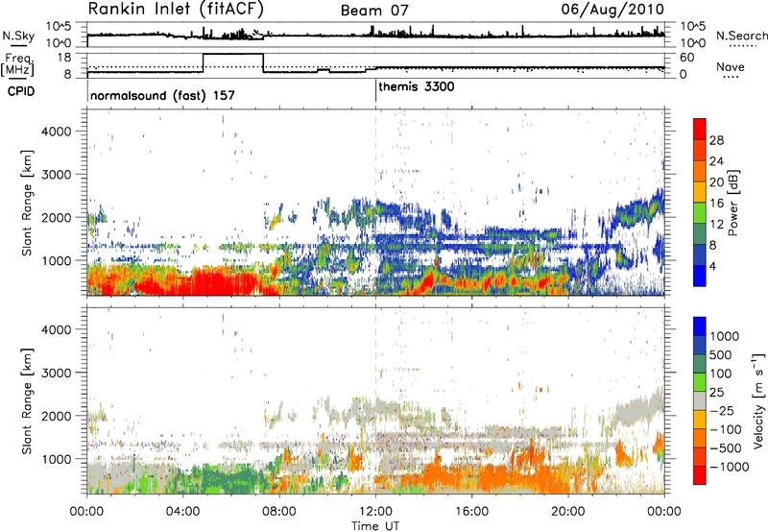This screenshot has width=768, height=532.
Task: Click the "N.Sky" legend label
Action: tap(18, 36)
